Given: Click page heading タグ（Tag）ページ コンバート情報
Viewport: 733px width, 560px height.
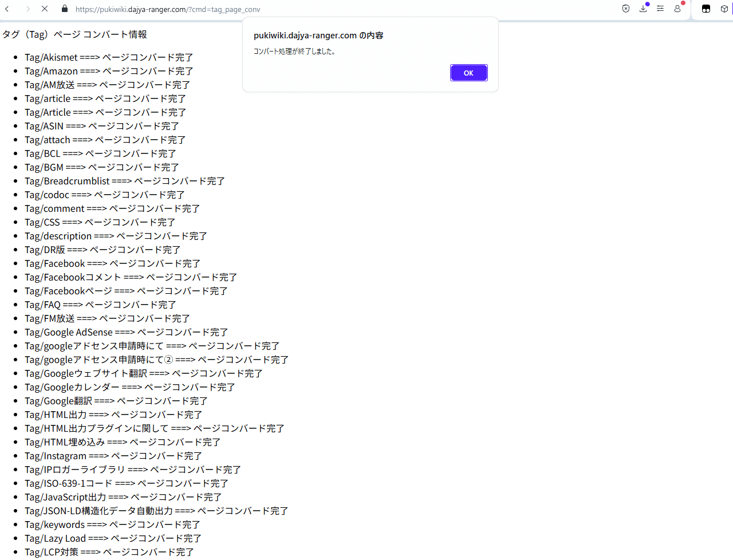Looking at the screenshot, I should (x=74, y=34).
